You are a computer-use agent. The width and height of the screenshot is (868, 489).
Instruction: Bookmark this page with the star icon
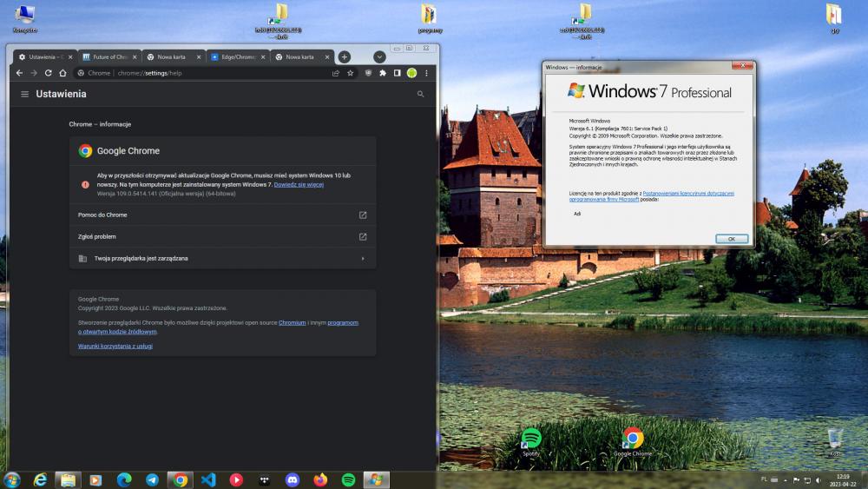(x=351, y=73)
